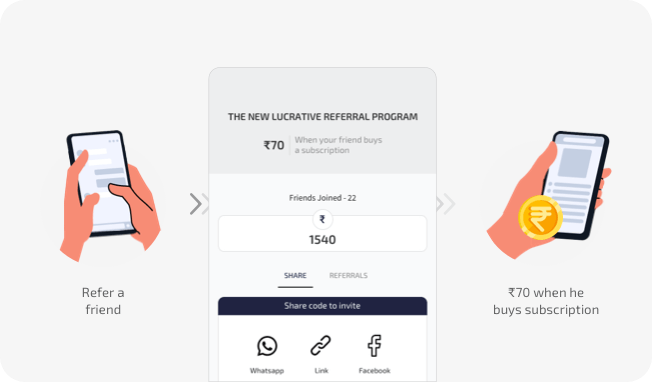
Task: Click the Facebook text label
Action: pyautogui.click(x=374, y=371)
